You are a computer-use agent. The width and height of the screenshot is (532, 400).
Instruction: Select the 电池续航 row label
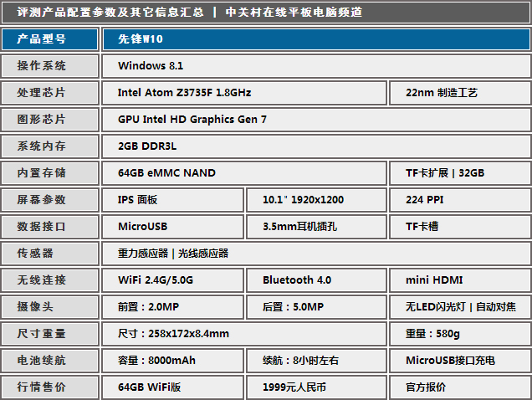tap(50, 361)
